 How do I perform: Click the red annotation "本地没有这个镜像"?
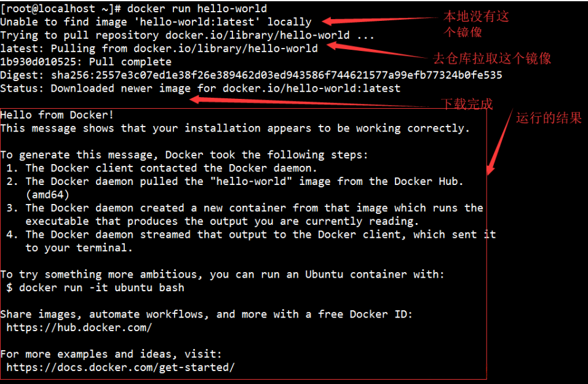click(475, 24)
